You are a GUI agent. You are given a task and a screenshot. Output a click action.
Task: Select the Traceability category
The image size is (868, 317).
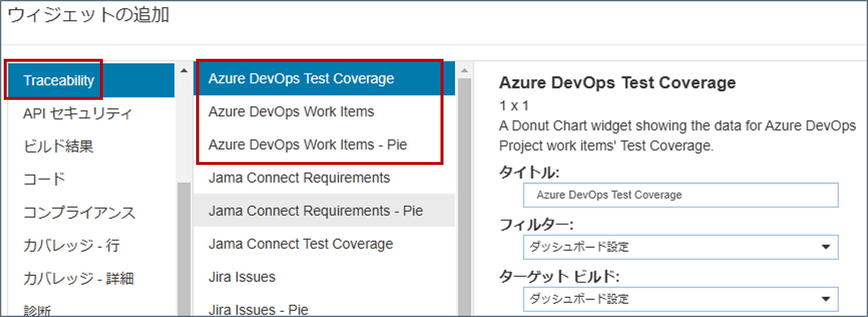pos(59,80)
